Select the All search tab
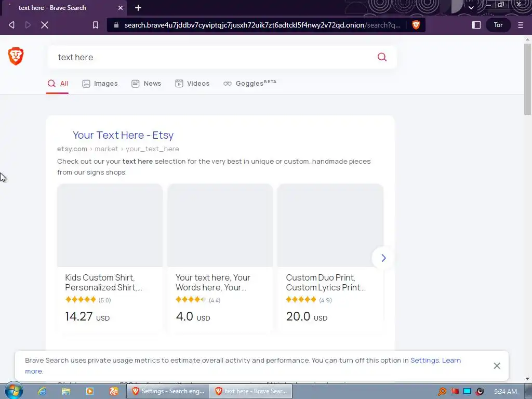 point(58,84)
